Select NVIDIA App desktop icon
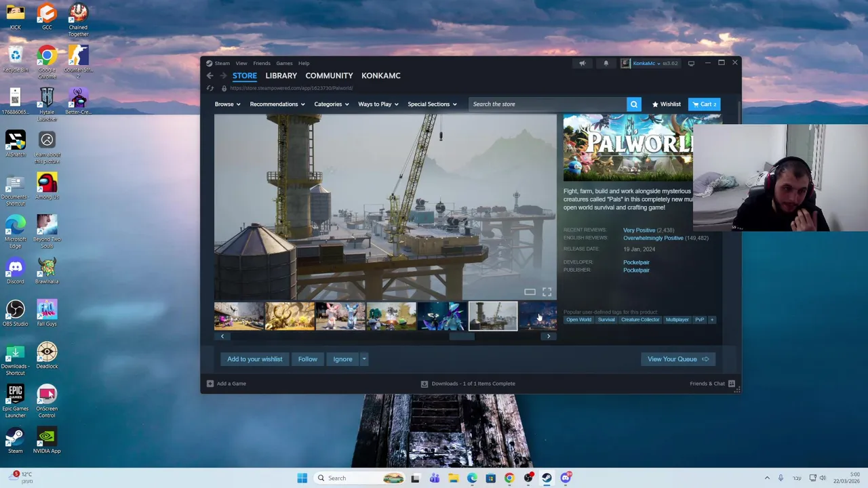868x488 pixels. pyautogui.click(x=47, y=441)
